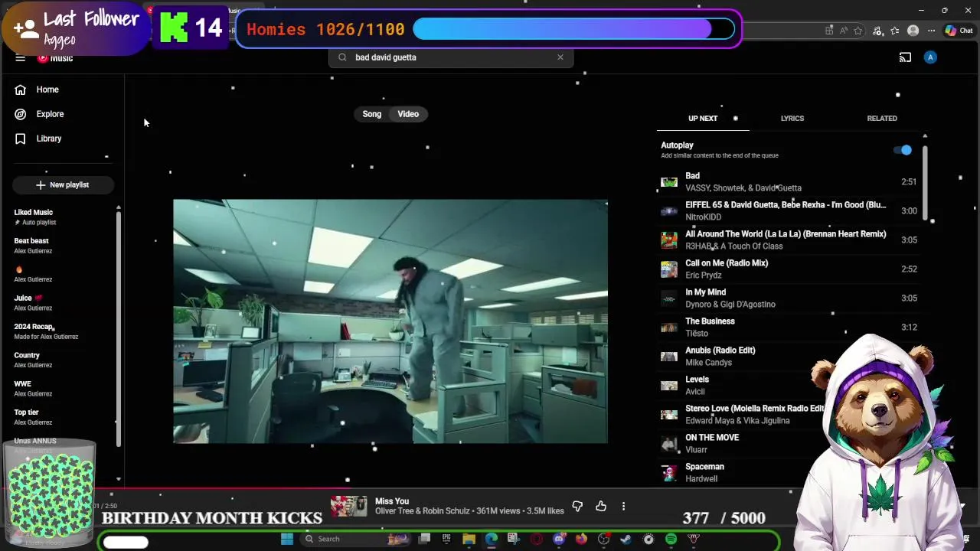The width and height of the screenshot is (980, 551).
Task: Open Discord from the taskbar
Action: coord(559,539)
